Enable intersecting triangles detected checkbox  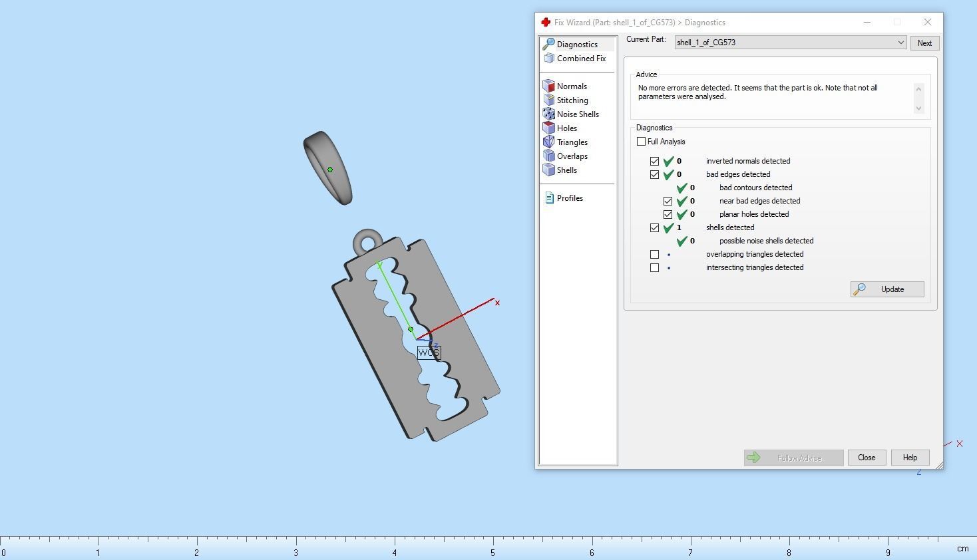pos(655,268)
